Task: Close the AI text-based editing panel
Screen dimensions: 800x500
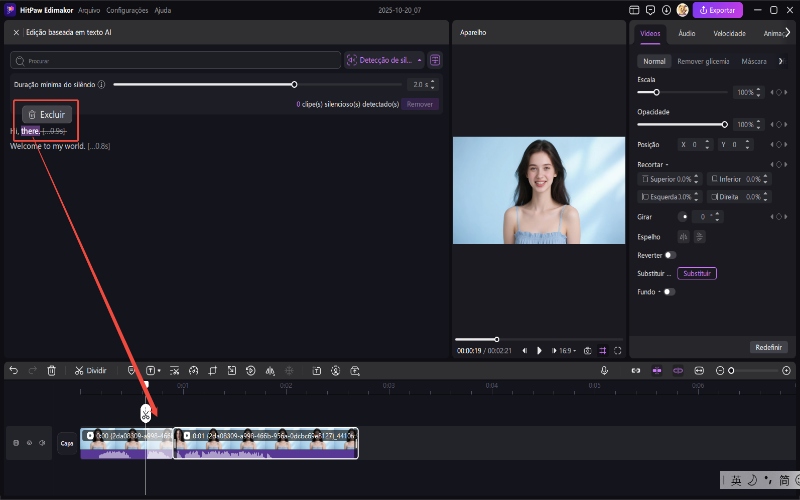Action: 16,33
